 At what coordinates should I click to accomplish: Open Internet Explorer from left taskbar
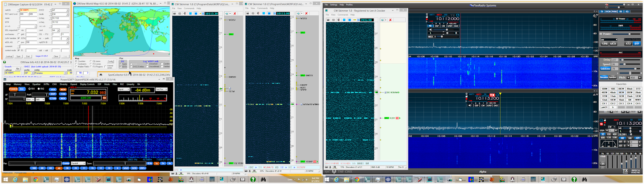click(15, 180)
